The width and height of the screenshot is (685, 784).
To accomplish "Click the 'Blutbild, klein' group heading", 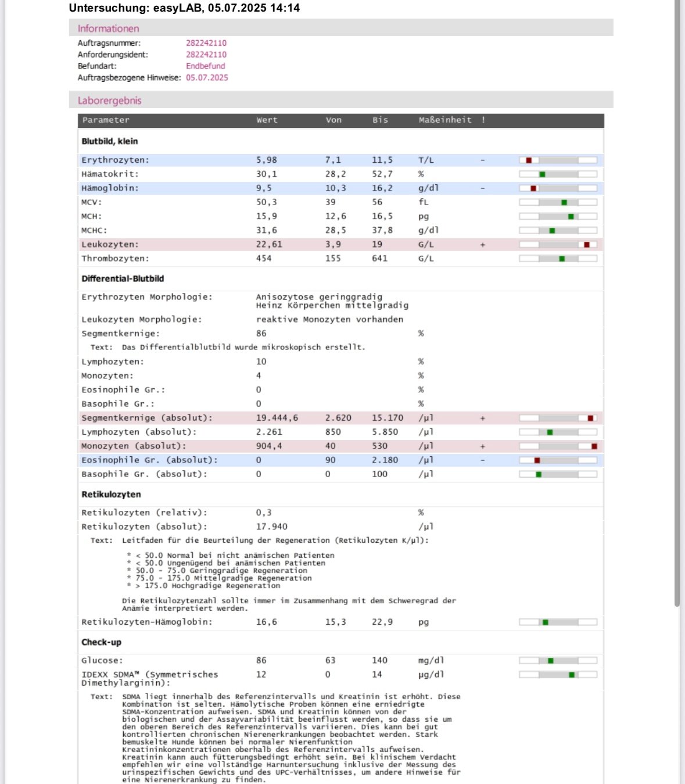I will [110, 141].
